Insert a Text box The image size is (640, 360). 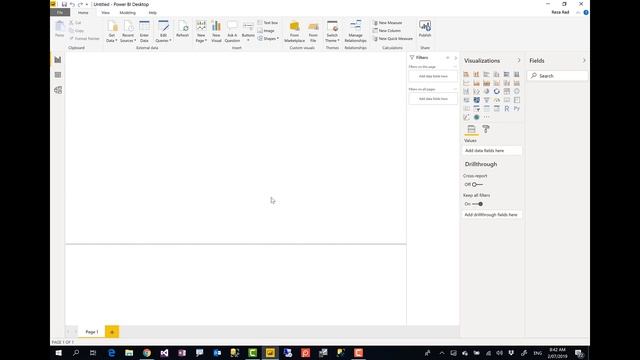268,23
